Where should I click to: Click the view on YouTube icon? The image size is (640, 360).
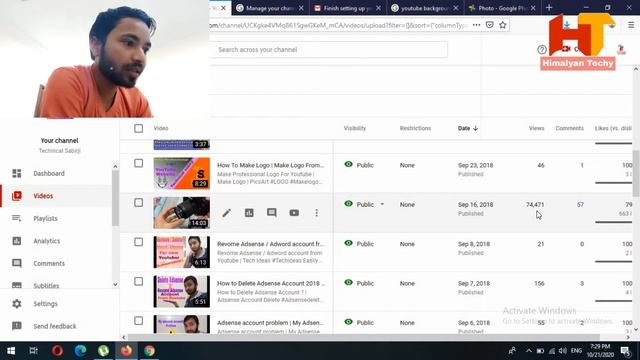tap(294, 213)
